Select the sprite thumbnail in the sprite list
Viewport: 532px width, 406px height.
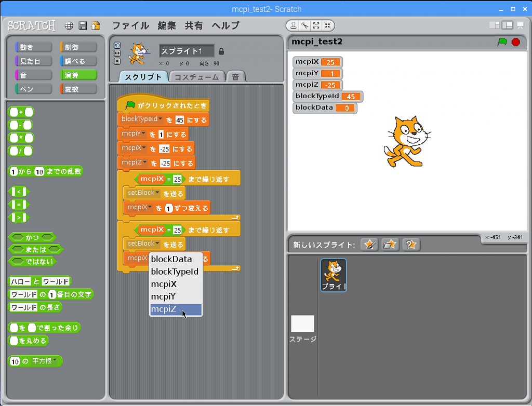[x=334, y=275]
